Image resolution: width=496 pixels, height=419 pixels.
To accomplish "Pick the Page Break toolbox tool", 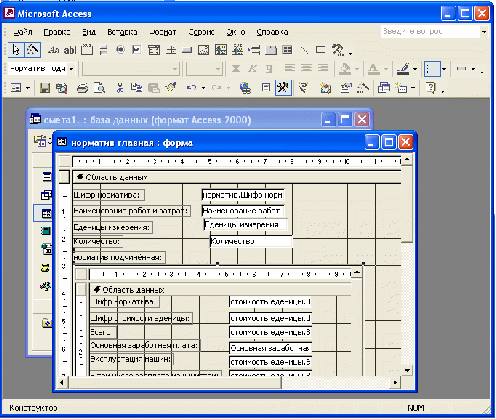I will pyautogui.click(x=254, y=50).
